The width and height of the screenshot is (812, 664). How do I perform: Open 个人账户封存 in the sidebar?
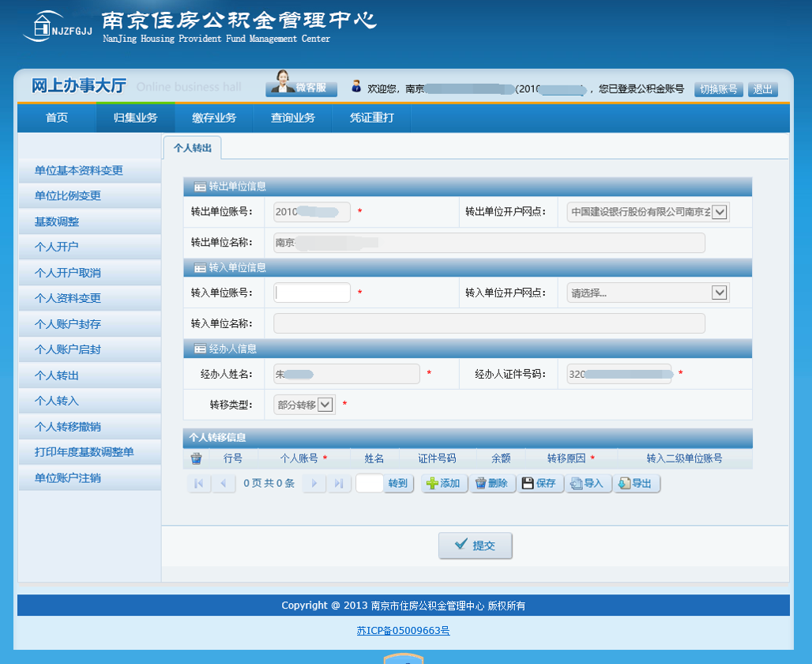68,324
